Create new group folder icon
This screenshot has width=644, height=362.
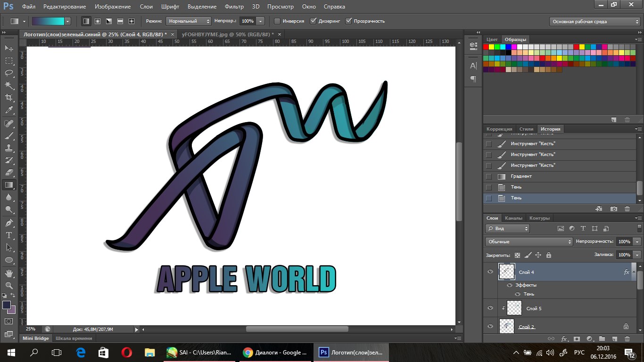602,338
